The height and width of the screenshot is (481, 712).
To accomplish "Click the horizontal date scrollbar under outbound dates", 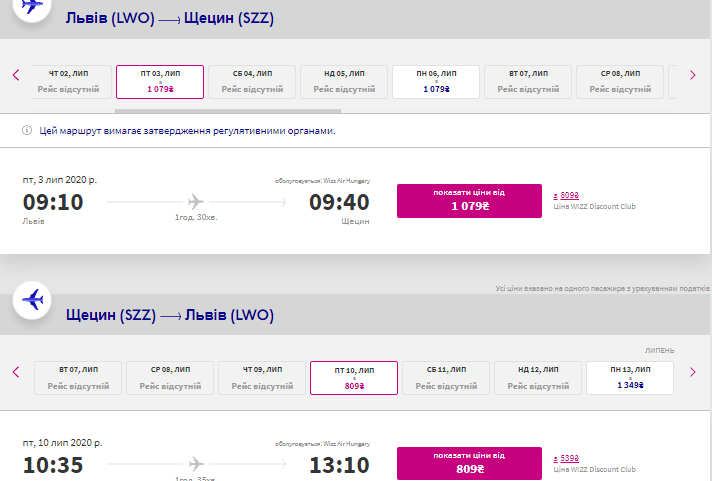I will [228, 111].
